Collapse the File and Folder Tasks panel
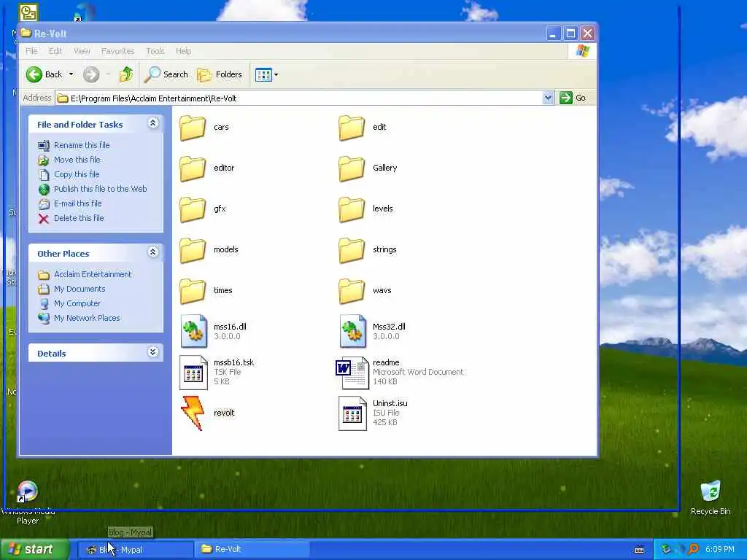Image resolution: width=747 pixels, height=560 pixels. click(153, 123)
